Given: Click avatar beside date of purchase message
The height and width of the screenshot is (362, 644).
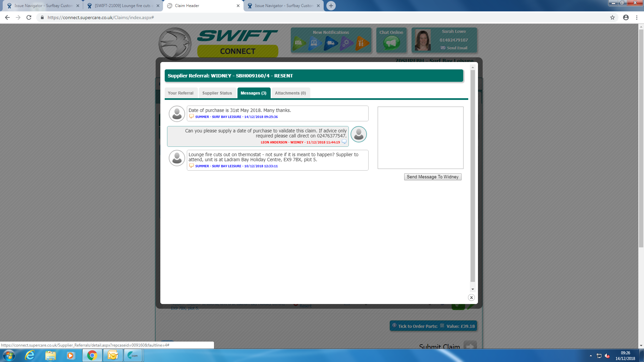Looking at the screenshot, I should coord(177,114).
